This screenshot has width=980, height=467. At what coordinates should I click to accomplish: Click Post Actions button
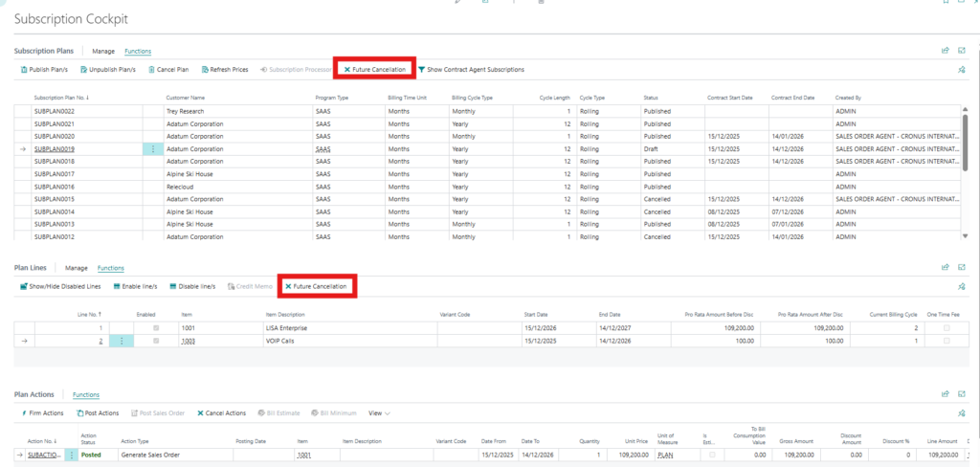[100, 413]
